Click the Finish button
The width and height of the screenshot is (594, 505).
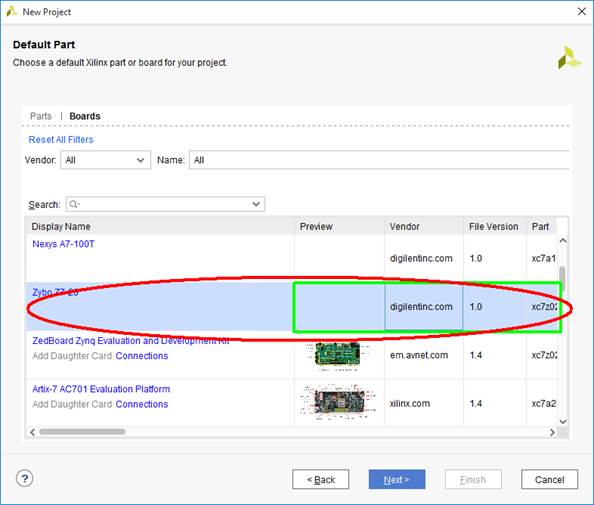click(473, 479)
